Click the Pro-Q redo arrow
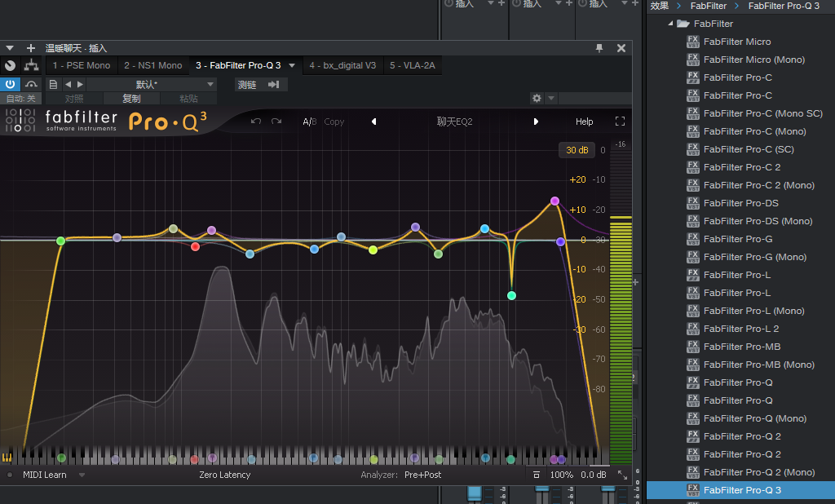The image size is (835, 504). [x=276, y=122]
